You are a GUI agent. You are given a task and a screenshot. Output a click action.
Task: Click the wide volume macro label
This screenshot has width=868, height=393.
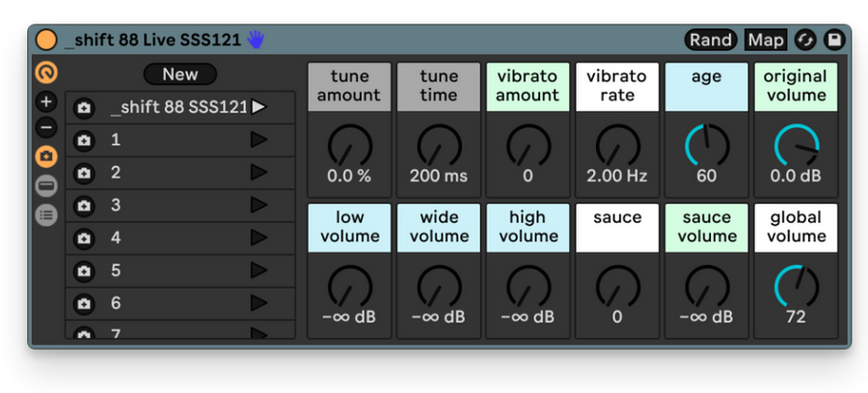(x=439, y=228)
